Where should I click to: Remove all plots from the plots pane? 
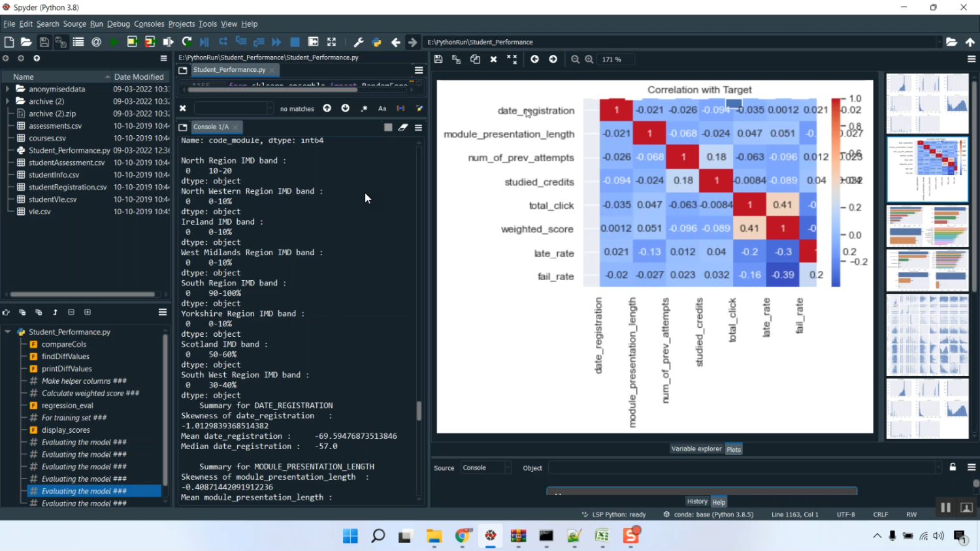pyautogui.click(x=512, y=59)
